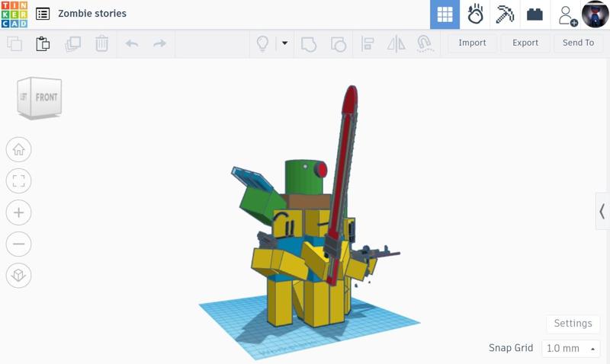Undo the last action
The height and width of the screenshot is (364, 610).
132,43
